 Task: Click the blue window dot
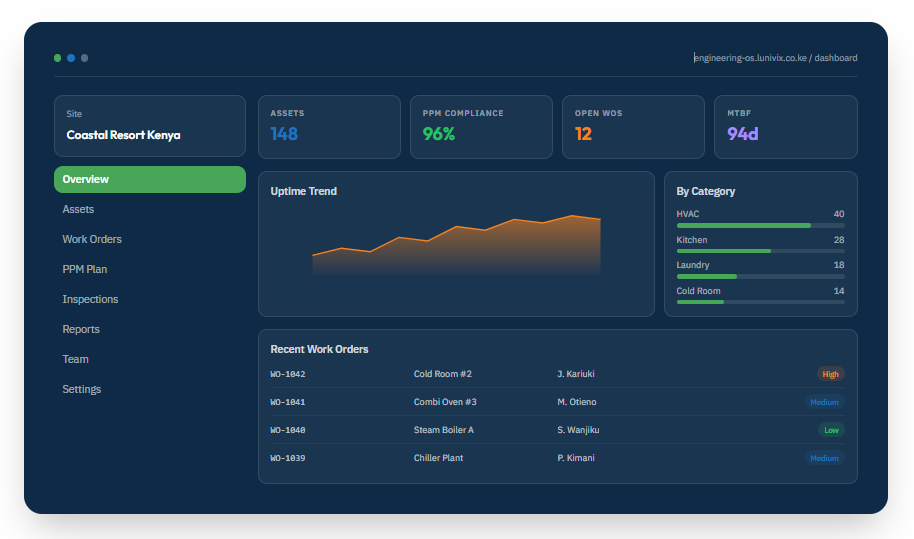(x=71, y=58)
